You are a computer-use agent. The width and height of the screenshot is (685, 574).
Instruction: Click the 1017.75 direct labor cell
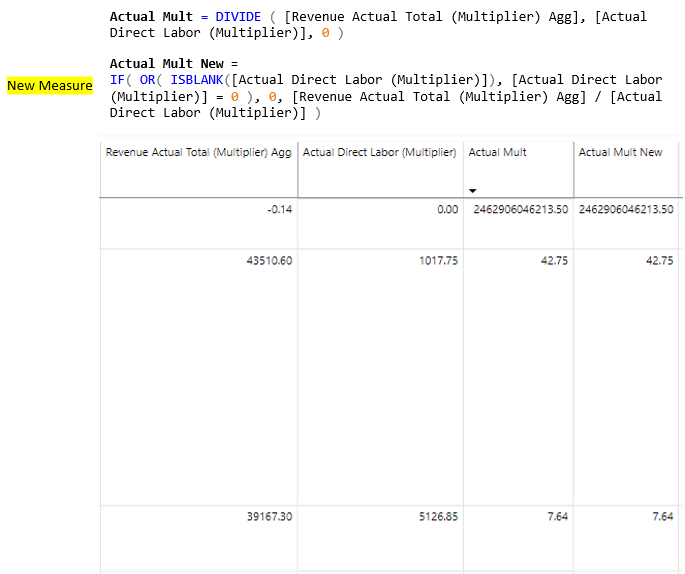point(439,261)
